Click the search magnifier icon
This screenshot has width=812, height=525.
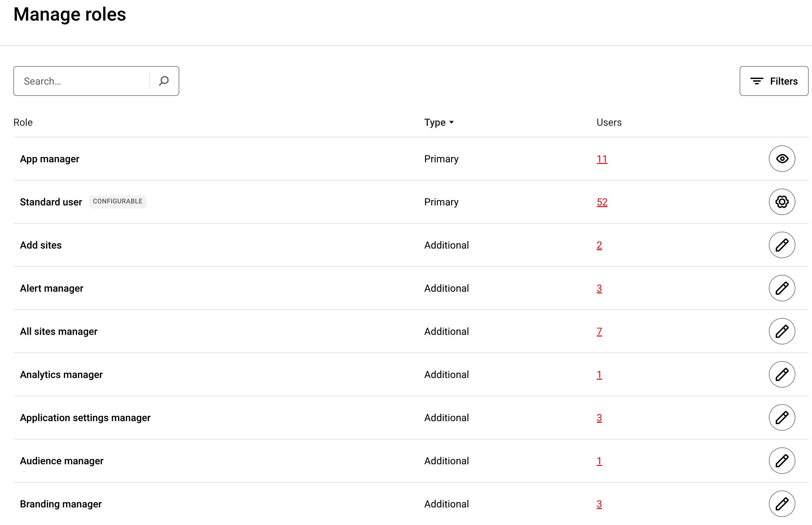[x=164, y=81]
